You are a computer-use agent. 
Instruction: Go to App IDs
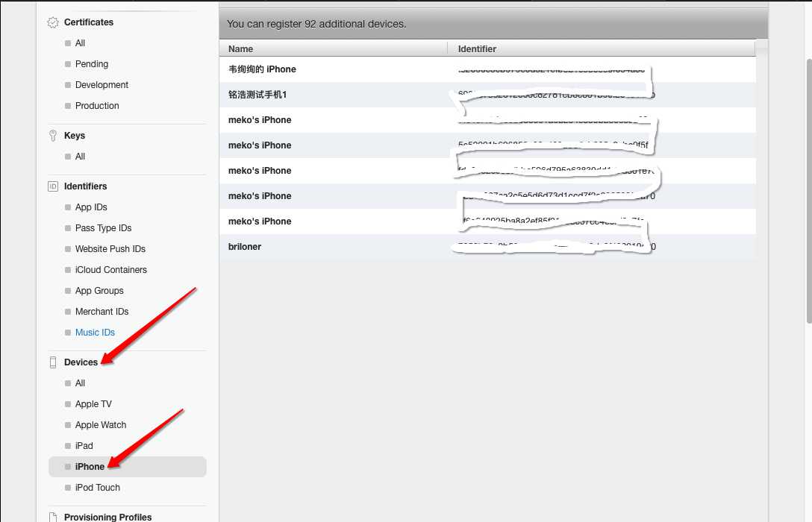point(91,207)
